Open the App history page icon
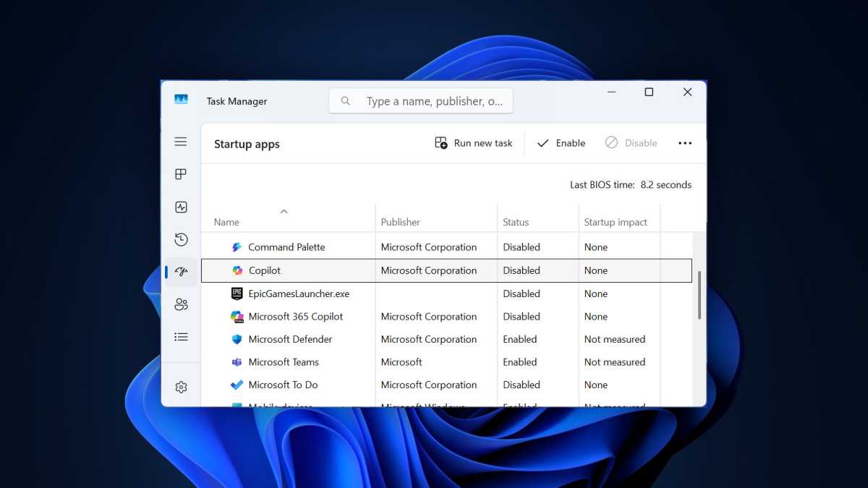The width and height of the screenshot is (868, 488). [181, 239]
